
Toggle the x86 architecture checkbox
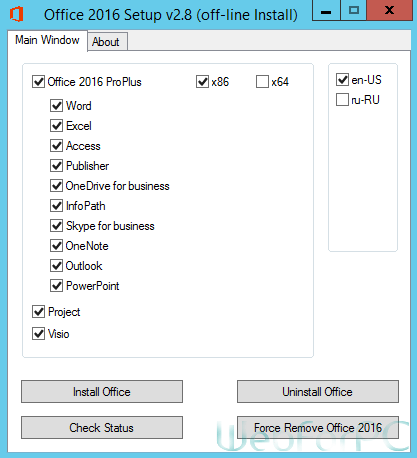click(203, 82)
